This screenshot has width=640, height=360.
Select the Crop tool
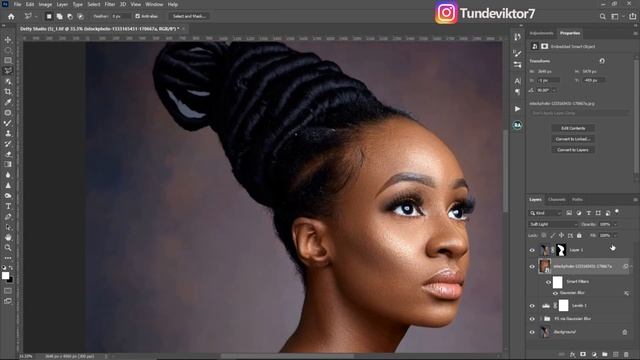(x=8, y=92)
